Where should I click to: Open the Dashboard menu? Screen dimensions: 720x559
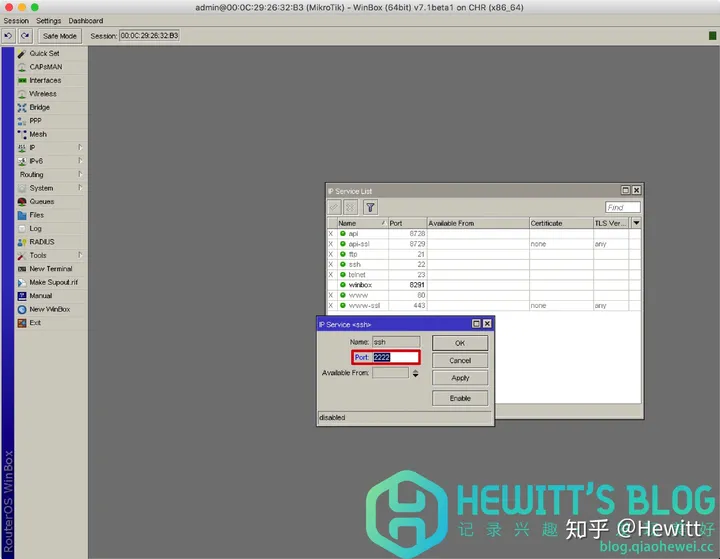(86, 21)
